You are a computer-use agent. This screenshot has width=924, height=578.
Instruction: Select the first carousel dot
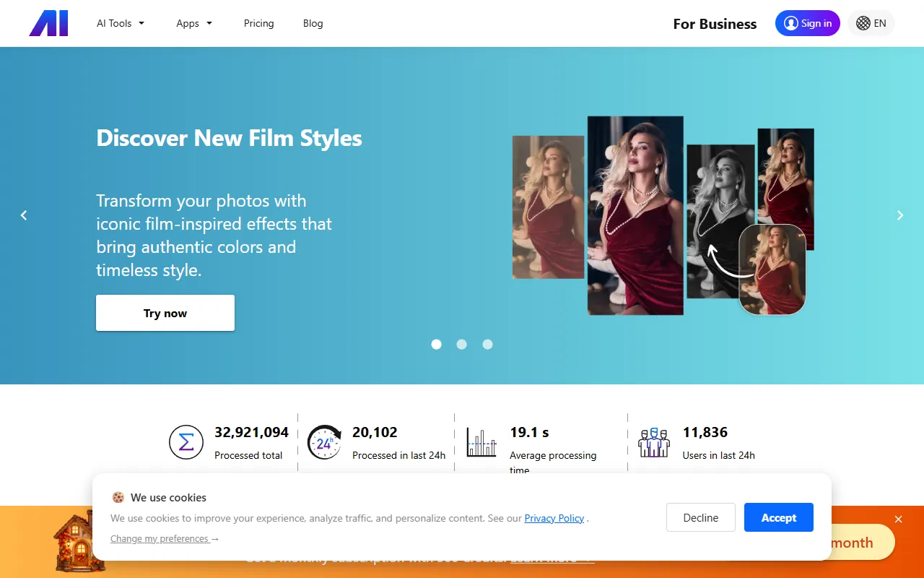pyautogui.click(x=436, y=345)
